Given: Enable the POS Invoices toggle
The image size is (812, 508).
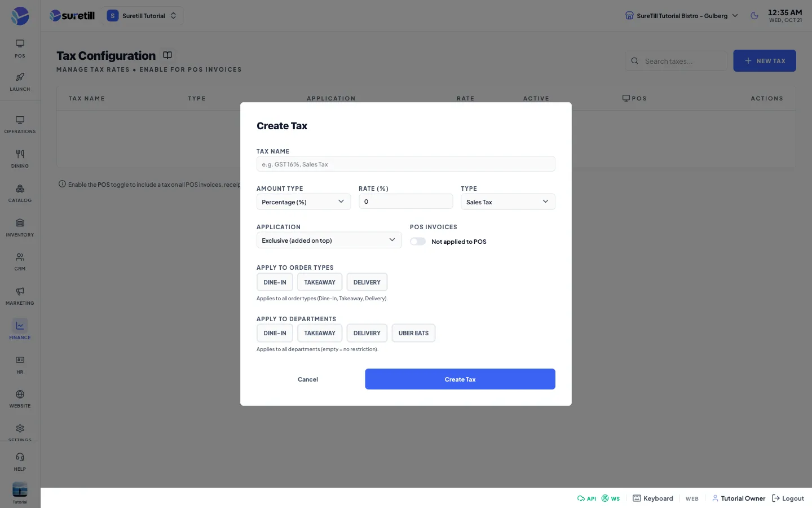Looking at the screenshot, I should pos(418,242).
